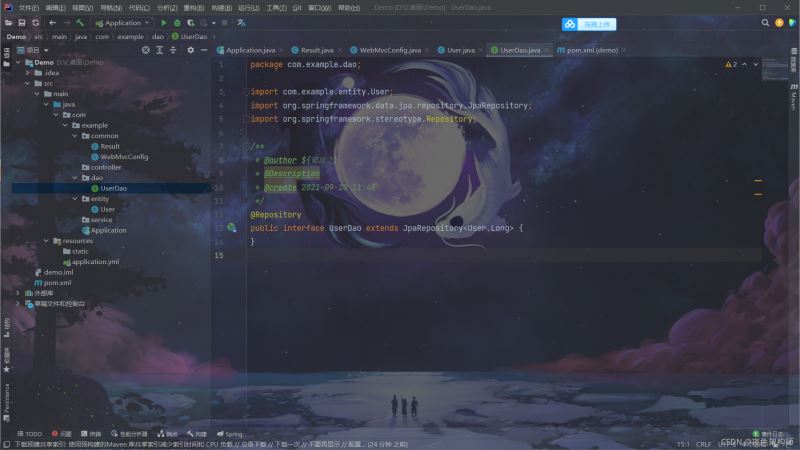Open the File menu
The height and width of the screenshot is (450, 800).
(x=29, y=8)
